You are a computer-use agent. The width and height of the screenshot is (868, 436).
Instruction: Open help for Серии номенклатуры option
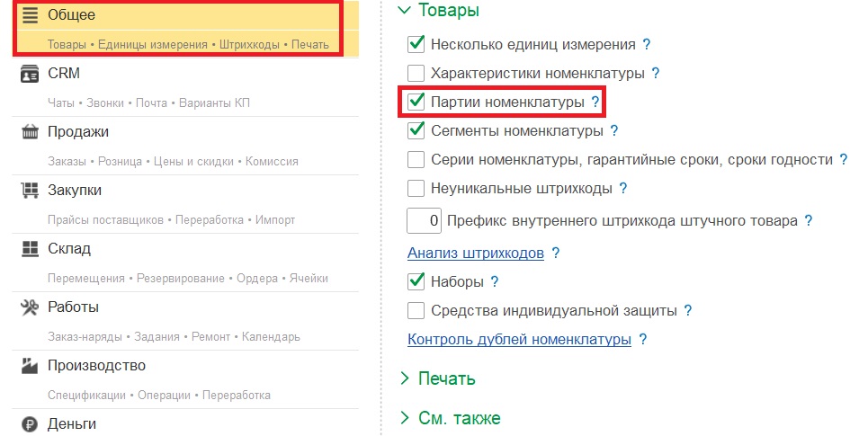point(843,159)
